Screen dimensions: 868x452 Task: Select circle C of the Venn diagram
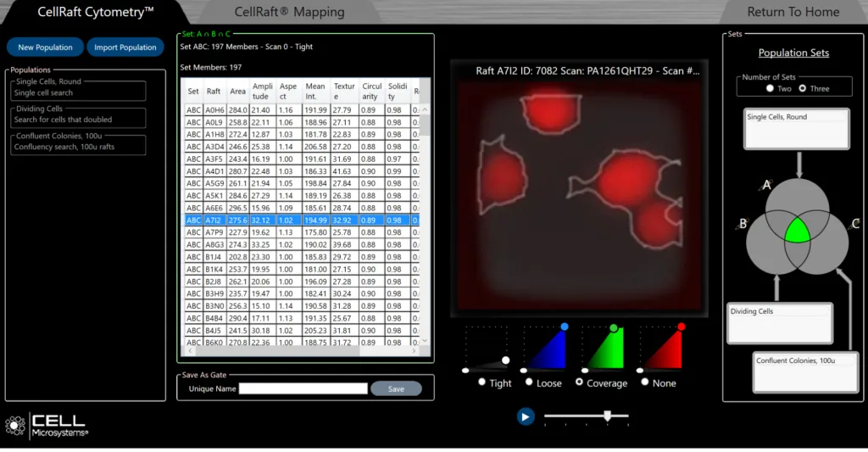tap(831, 249)
